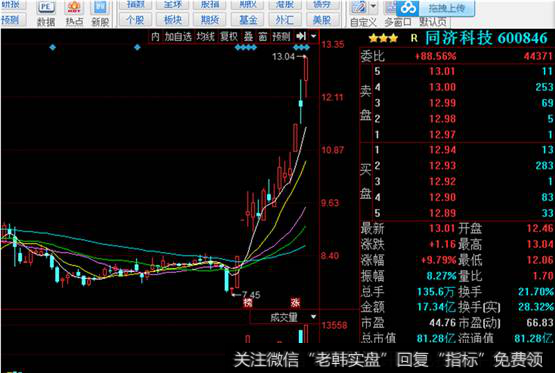Click the leftmost blue diamond info marker
Image resolution: width=555 pixels, height=373 pixels.
[53, 47]
